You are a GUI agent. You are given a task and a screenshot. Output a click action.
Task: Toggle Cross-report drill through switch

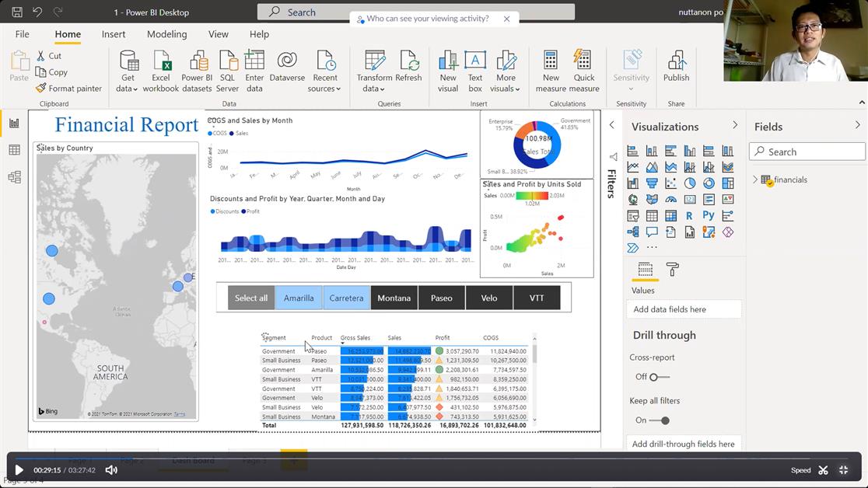pos(659,377)
